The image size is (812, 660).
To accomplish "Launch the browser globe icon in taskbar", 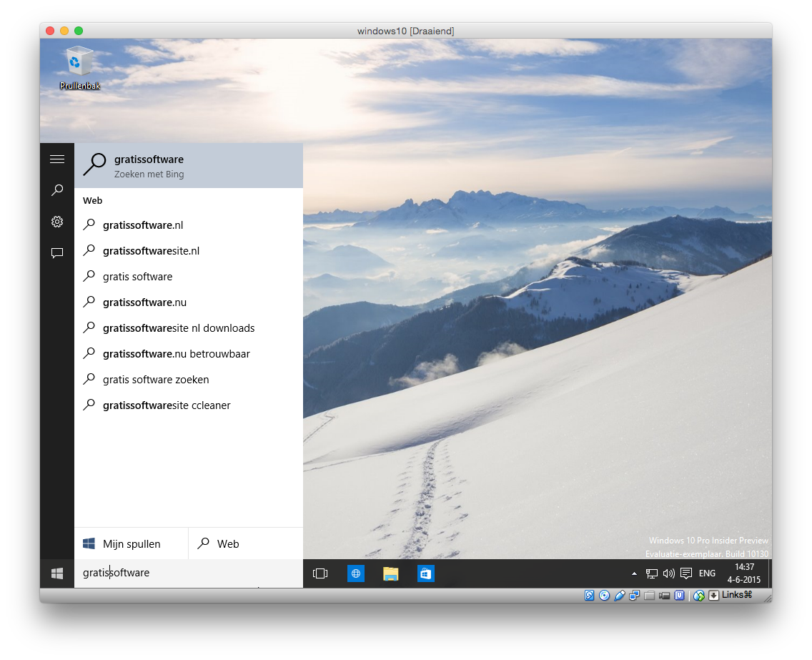I will click(356, 573).
